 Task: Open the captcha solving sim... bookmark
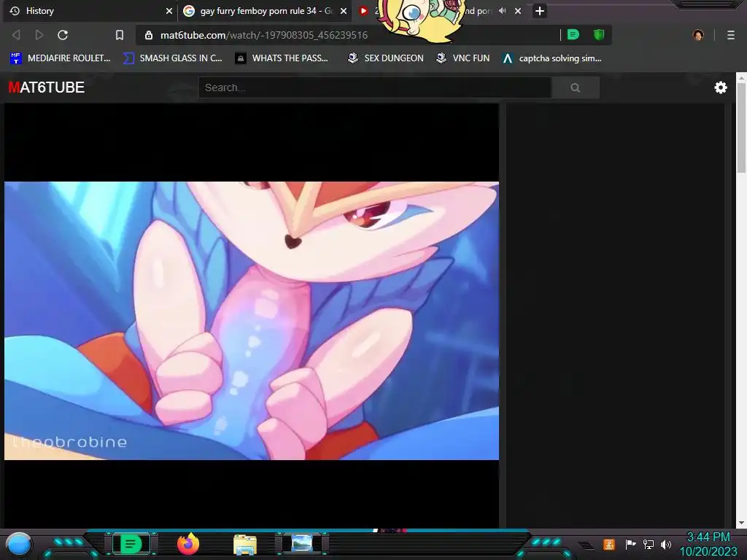click(552, 58)
